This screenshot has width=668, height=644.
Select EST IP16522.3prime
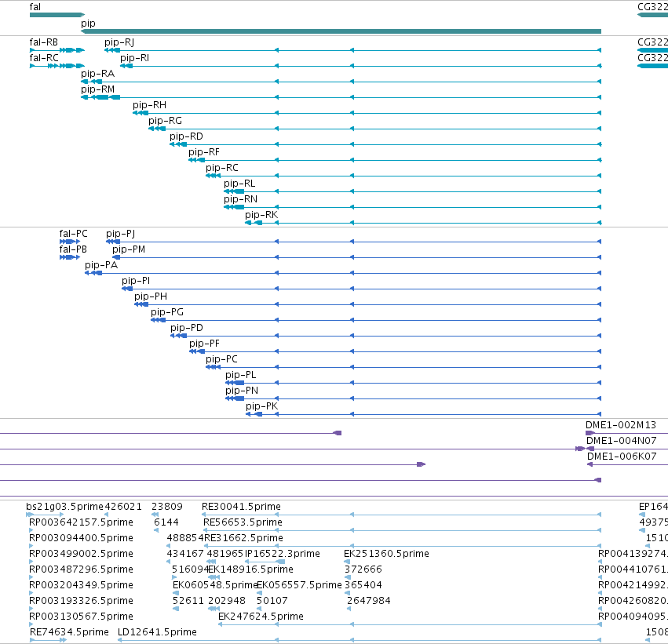pyautogui.click(x=283, y=555)
